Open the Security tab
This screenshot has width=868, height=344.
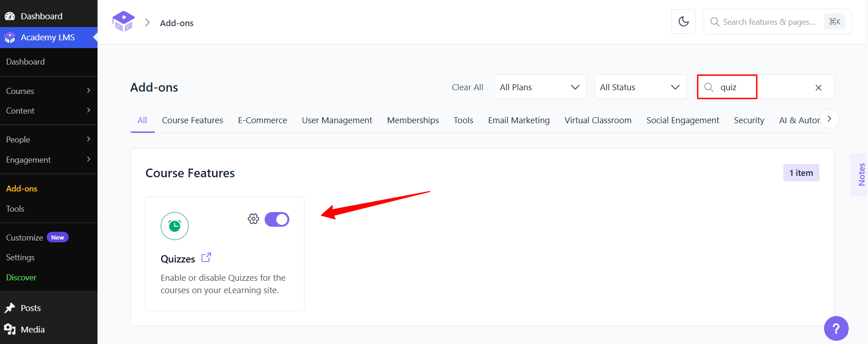tap(749, 120)
